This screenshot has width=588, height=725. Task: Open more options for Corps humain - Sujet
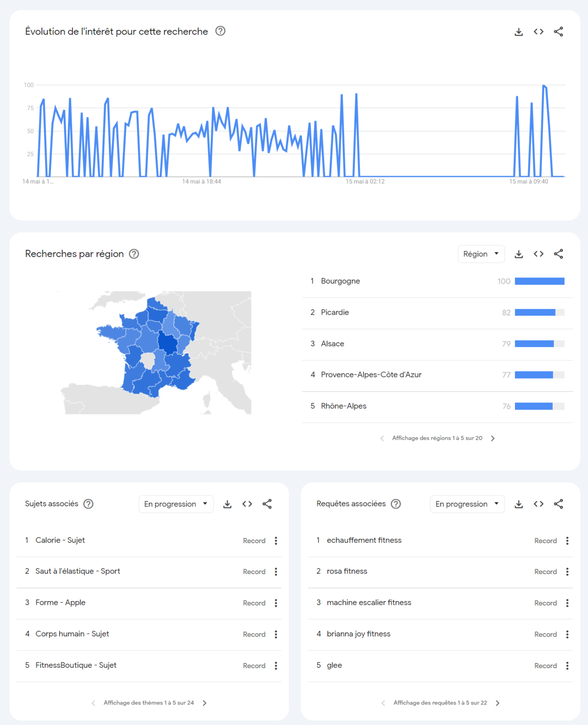[276, 634]
